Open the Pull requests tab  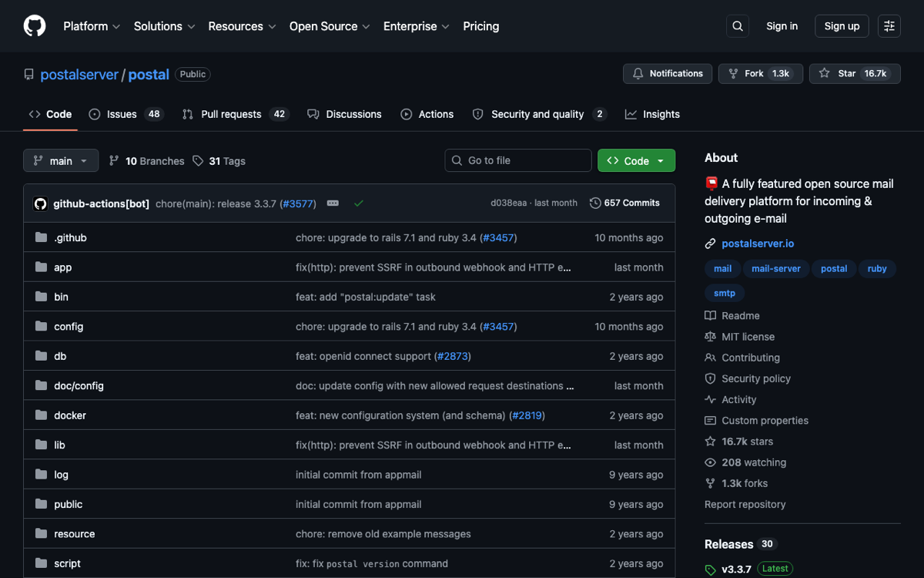tap(235, 114)
